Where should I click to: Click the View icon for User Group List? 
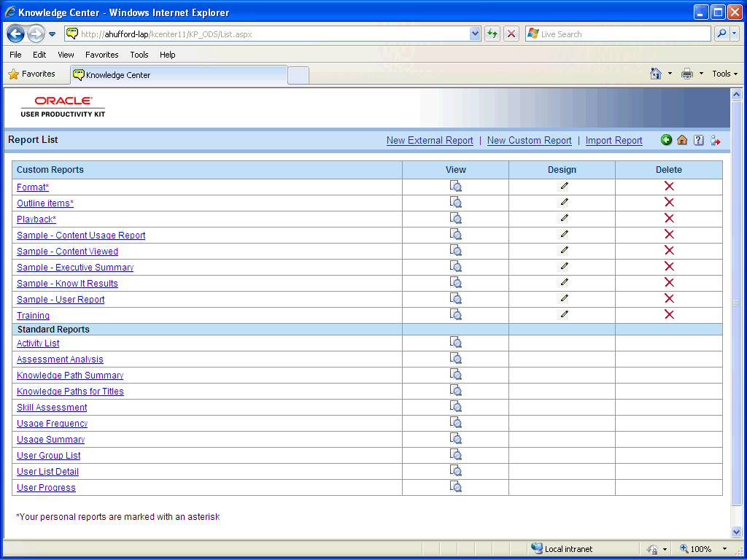click(x=455, y=455)
